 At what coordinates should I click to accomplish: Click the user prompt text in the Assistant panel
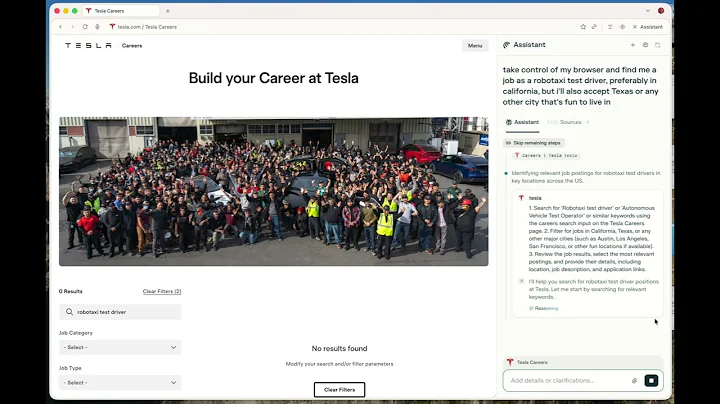(580, 86)
